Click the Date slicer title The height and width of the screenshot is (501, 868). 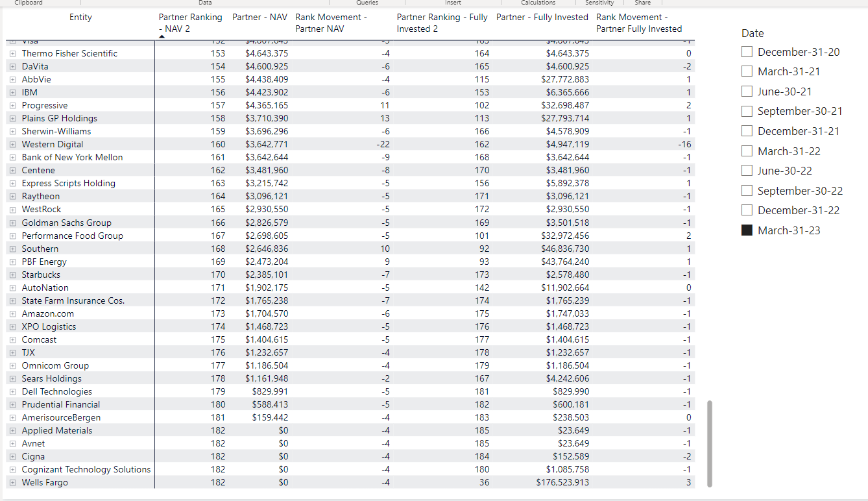click(x=753, y=33)
